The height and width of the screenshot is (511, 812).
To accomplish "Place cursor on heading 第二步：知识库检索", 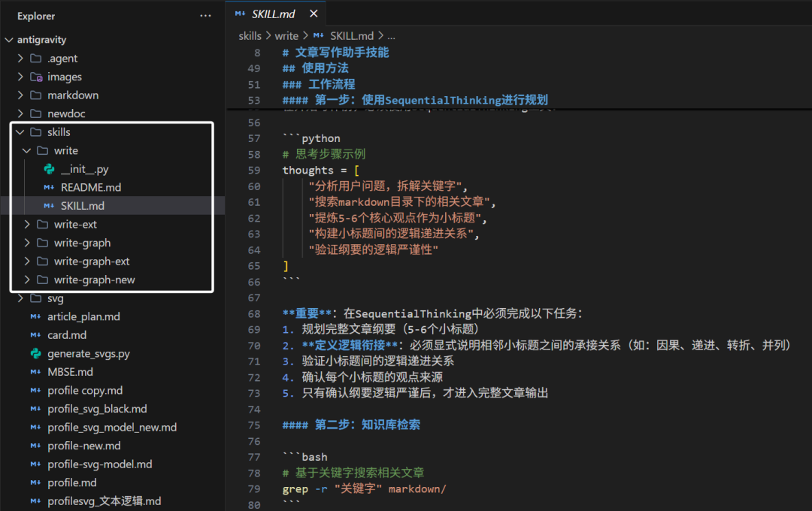I will pos(351,425).
